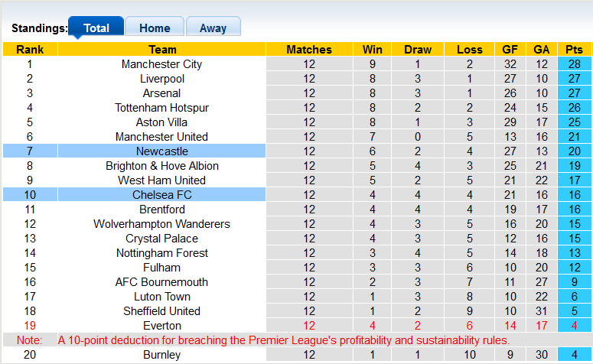This screenshot has width=593, height=364.
Task: Open the Liverpool team page
Action: pyautogui.click(x=161, y=79)
